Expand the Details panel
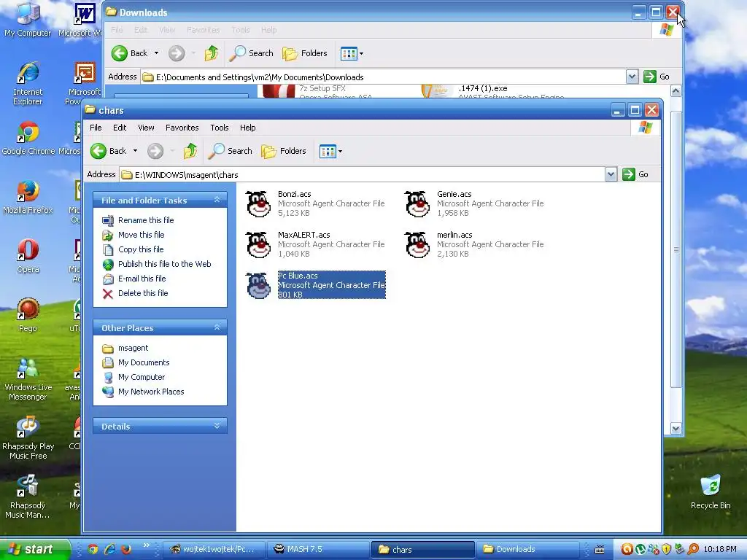Image resolution: width=747 pixels, height=560 pixels. [x=217, y=426]
